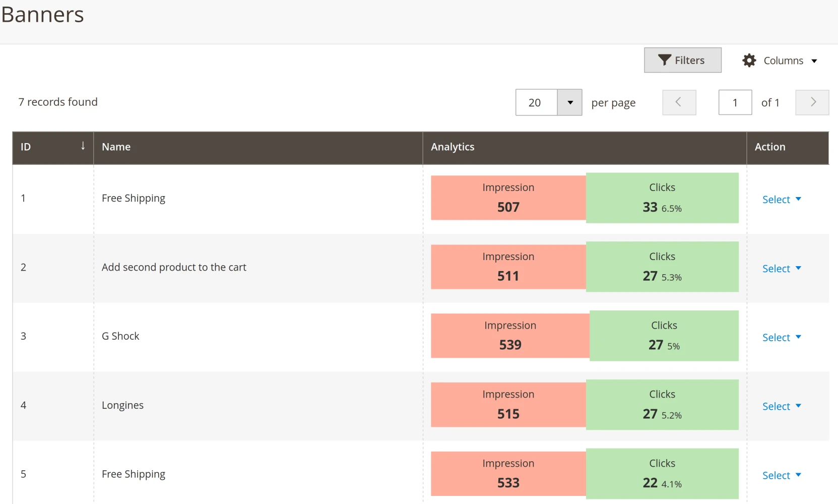Click the page number input field
This screenshot has width=838, height=504.
735,102
